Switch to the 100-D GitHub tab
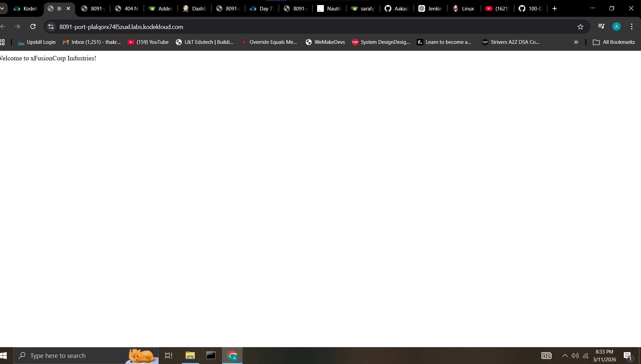 point(531,8)
